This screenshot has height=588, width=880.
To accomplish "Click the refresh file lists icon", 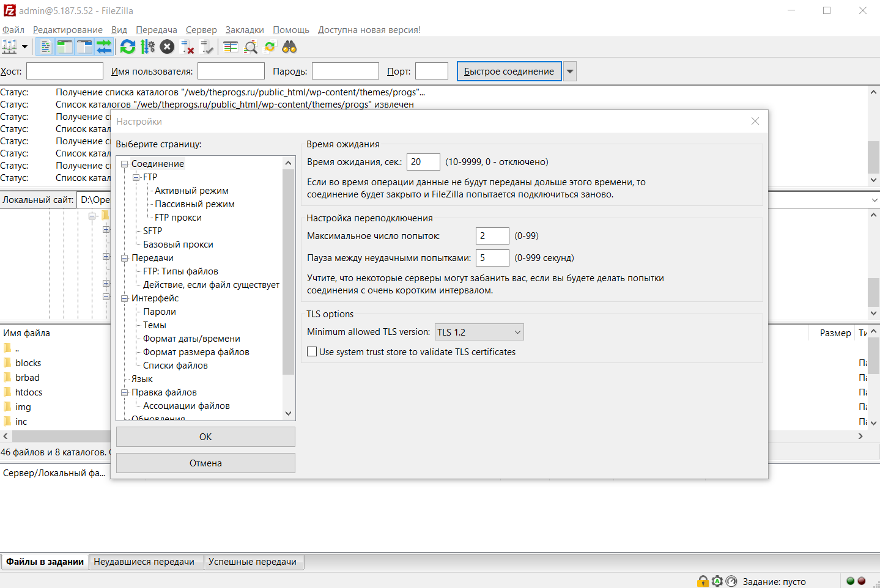I will 127,47.
